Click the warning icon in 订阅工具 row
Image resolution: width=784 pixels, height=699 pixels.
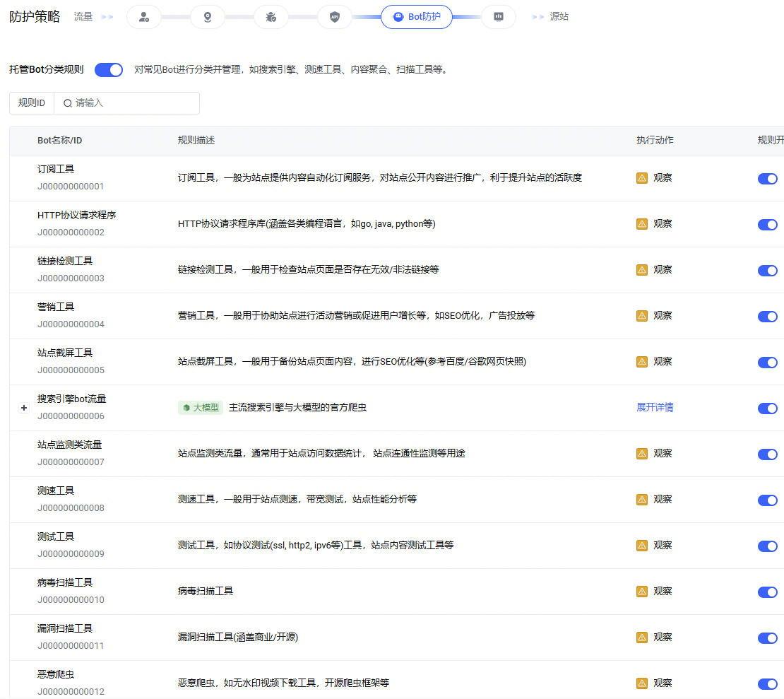point(642,178)
